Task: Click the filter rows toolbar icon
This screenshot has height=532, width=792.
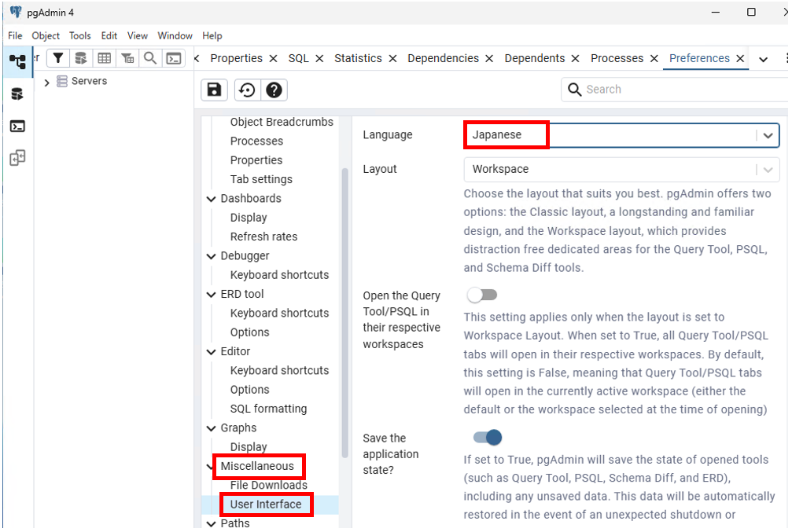Action: click(x=58, y=59)
